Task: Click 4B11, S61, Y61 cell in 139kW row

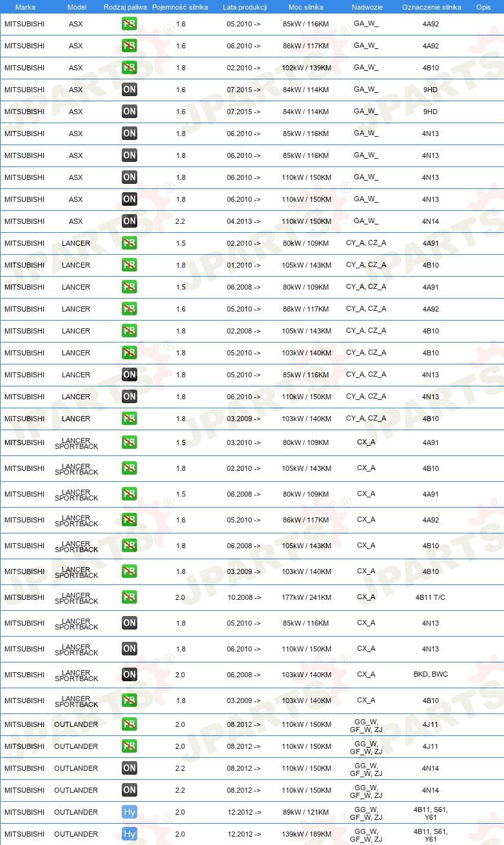Action: (x=431, y=835)
